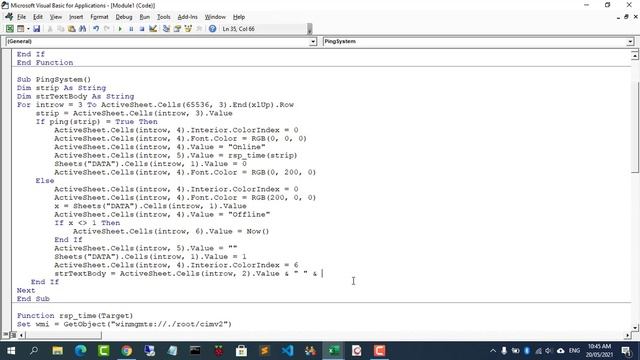Open the Add-Ins menu
Viewport: 640px width, 360px height.
click(x=187, y=17)
